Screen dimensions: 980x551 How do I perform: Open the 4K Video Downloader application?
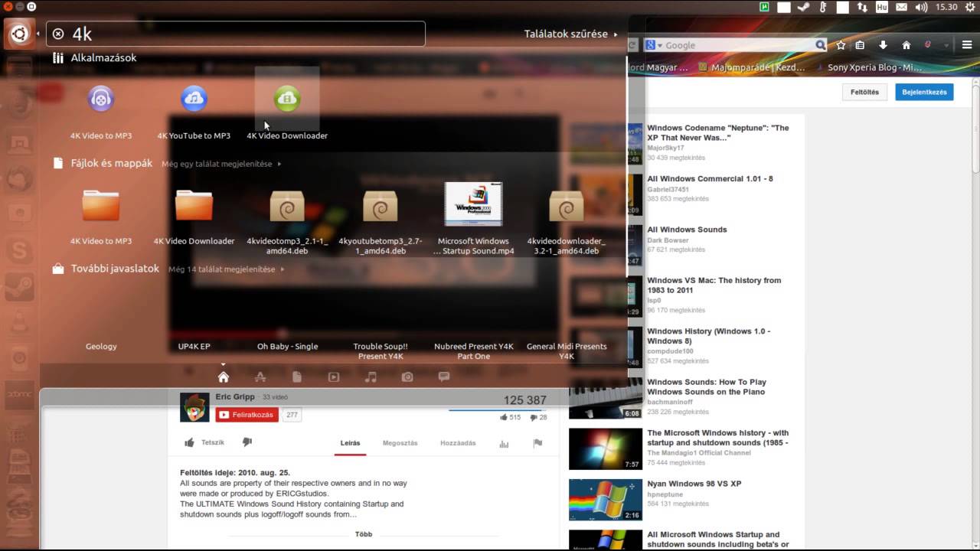tap(287, 99)
